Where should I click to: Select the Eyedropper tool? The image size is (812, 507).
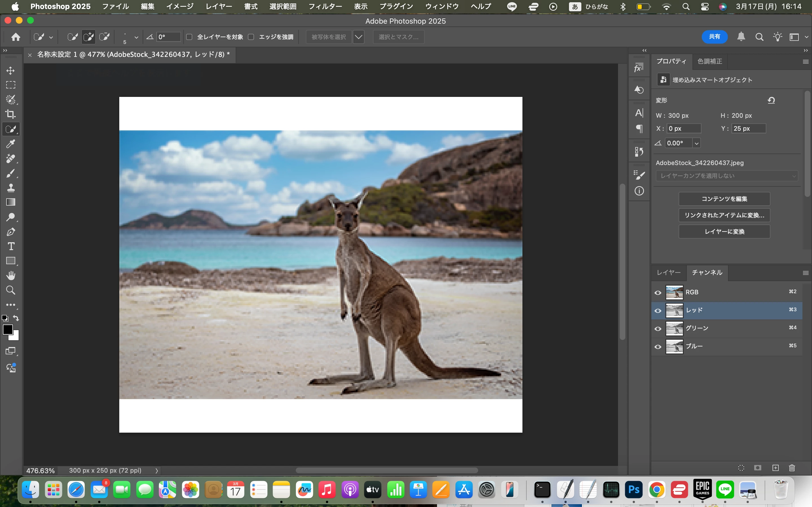tap(11, 144)
